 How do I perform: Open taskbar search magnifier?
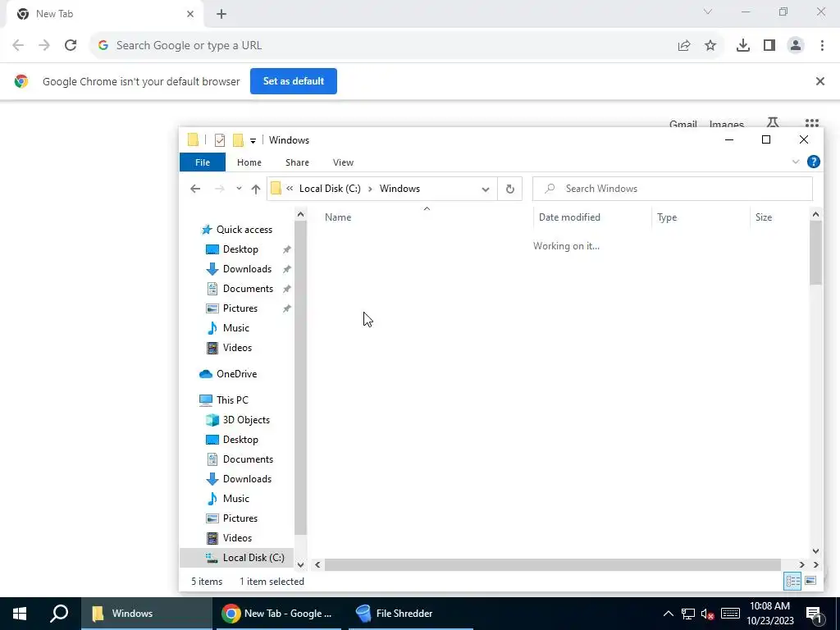pyautogui.click(x=59, y=614)
